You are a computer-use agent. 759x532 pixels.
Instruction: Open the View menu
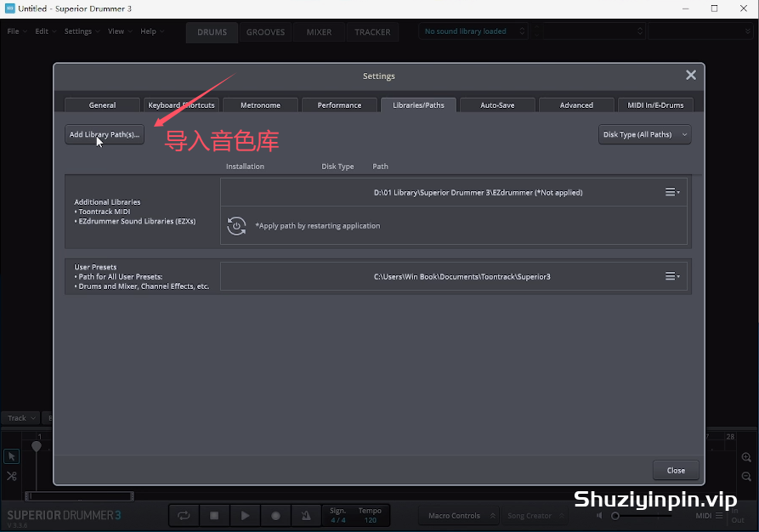120,31
